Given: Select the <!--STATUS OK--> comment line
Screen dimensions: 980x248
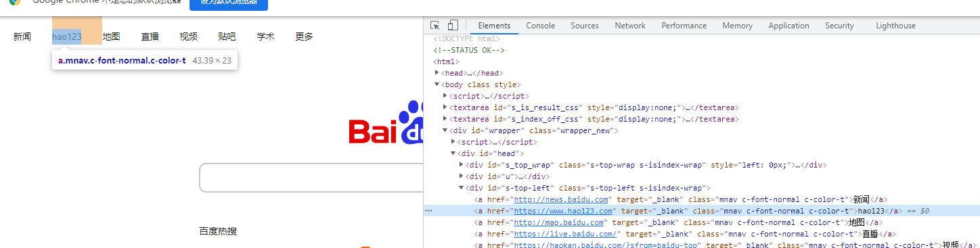Looking at the screenshot, I should pos(469,50).
